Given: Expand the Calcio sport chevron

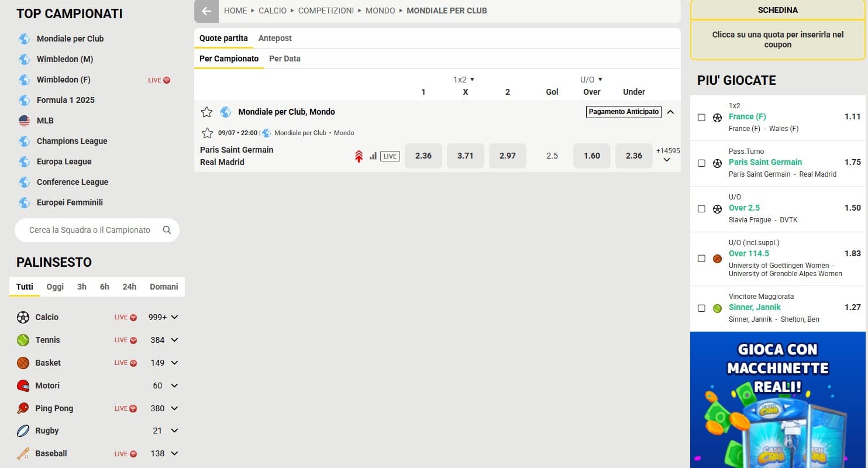Looking at the screenshot, I should click(174, 317).
